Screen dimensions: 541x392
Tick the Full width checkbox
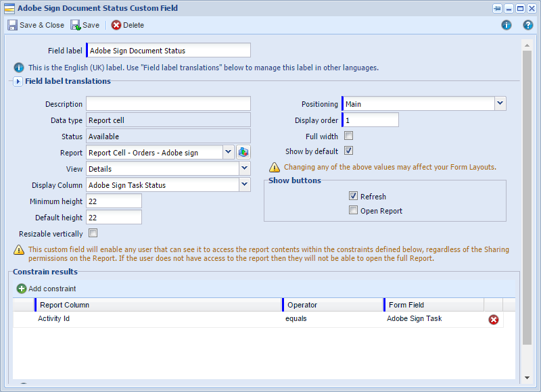pos(348,136)
